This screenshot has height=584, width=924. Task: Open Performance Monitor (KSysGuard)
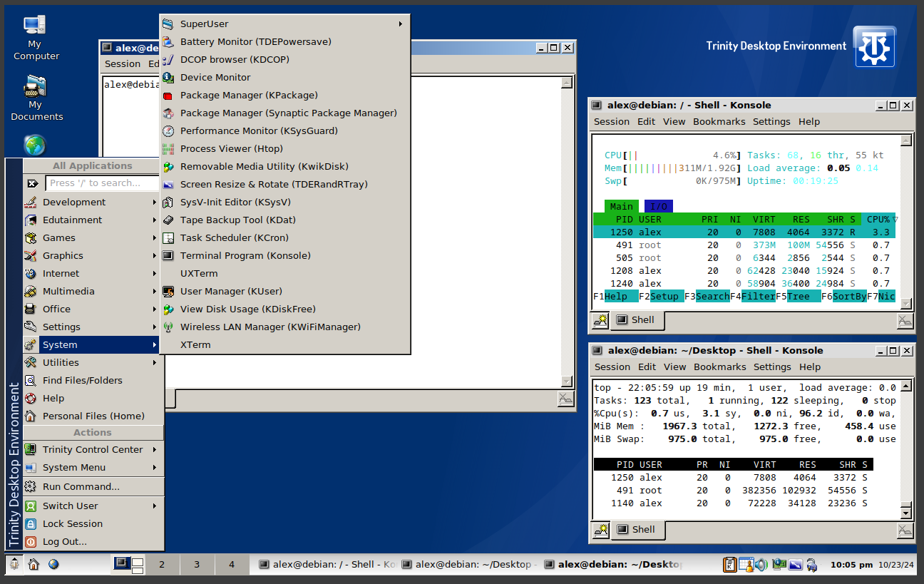pyautogui.click(x=258, y=130)
